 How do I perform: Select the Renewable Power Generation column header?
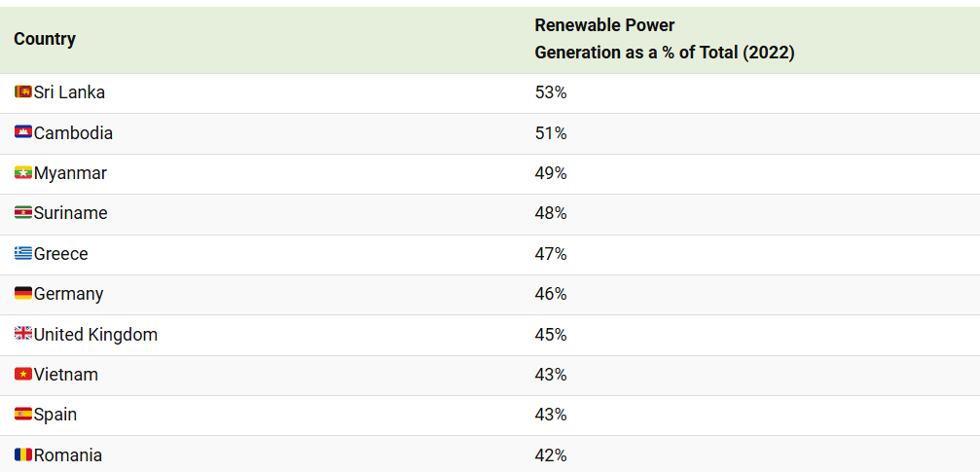664,39
